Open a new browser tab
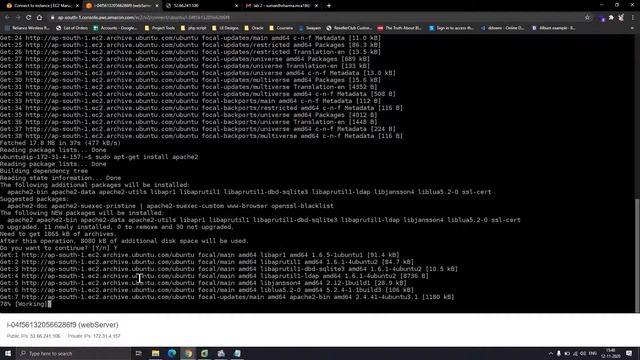This screenshot has width=640, height=360. click(x=329, y=6)
